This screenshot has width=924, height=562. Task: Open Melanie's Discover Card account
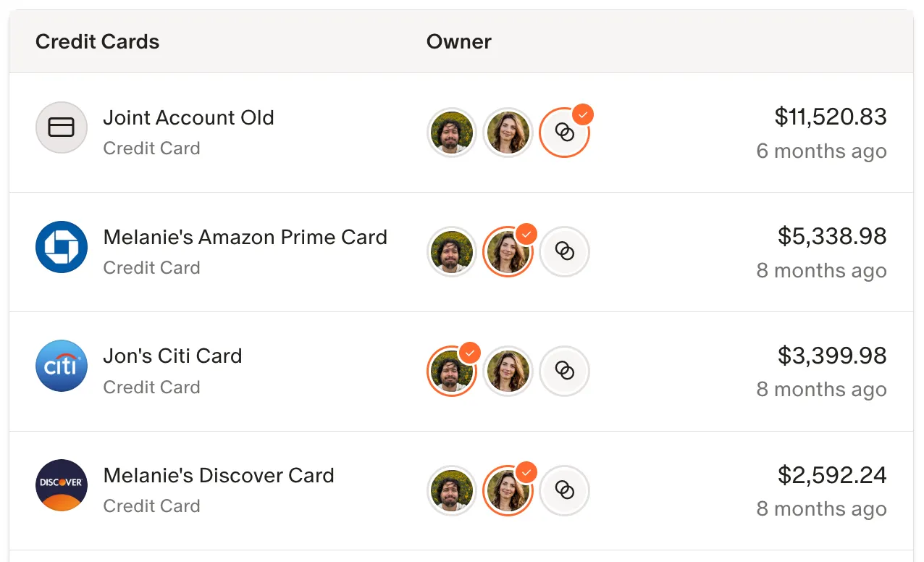pos(219,476)
